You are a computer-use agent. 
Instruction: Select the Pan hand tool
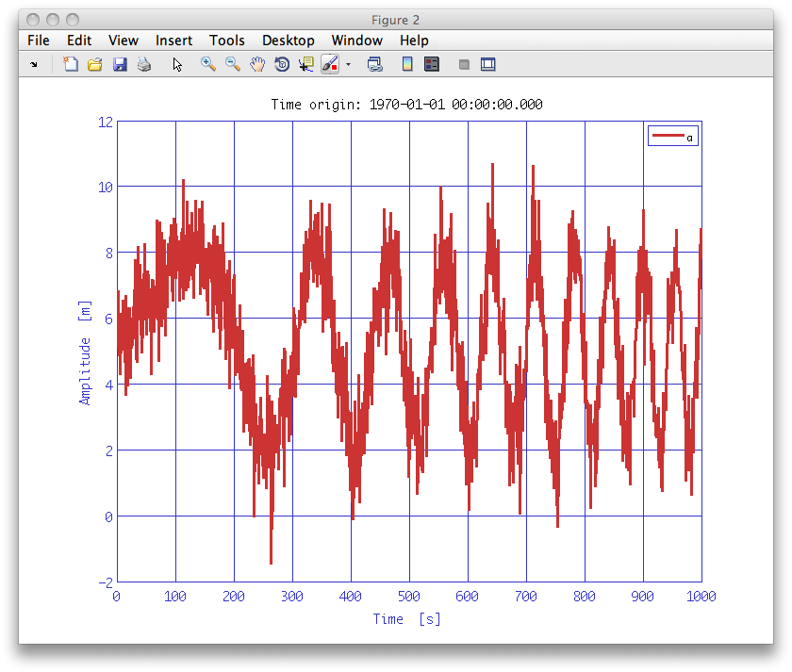point(257,64)
